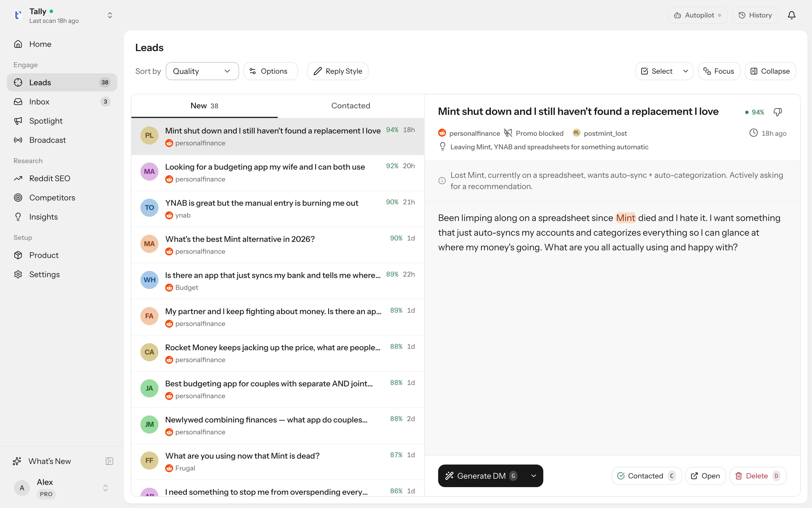Open the Sort by Quality dropdown
This screenshot has height=508, width=812.
pos(202,71)
